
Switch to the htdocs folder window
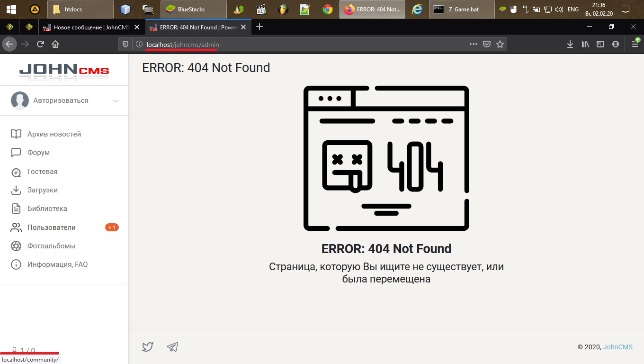coord(80,9)
